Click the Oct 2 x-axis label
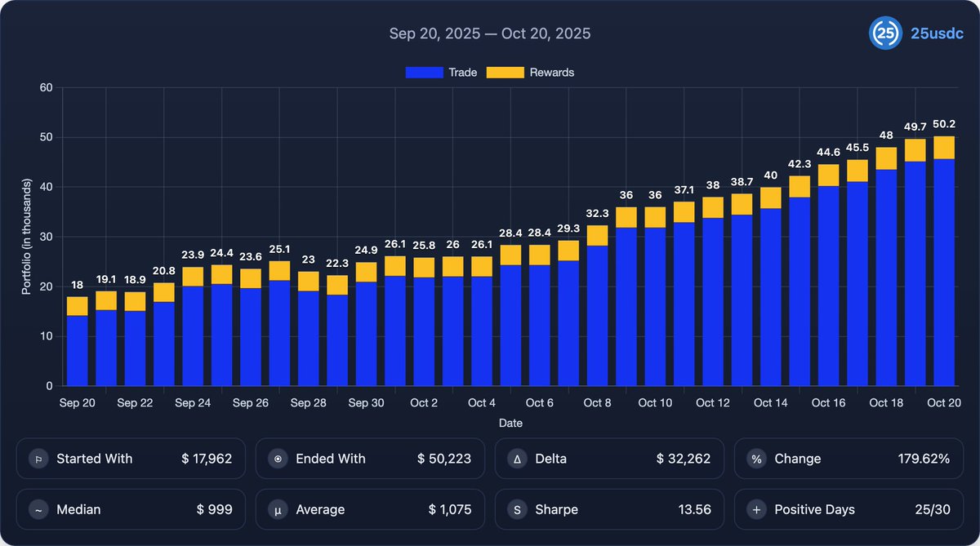 coord(424,403)
